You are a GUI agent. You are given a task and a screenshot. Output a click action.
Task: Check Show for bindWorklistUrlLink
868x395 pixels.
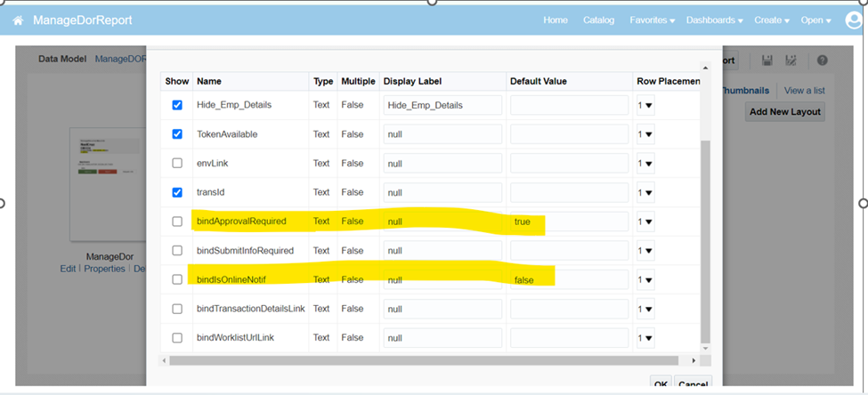(177, 337)
